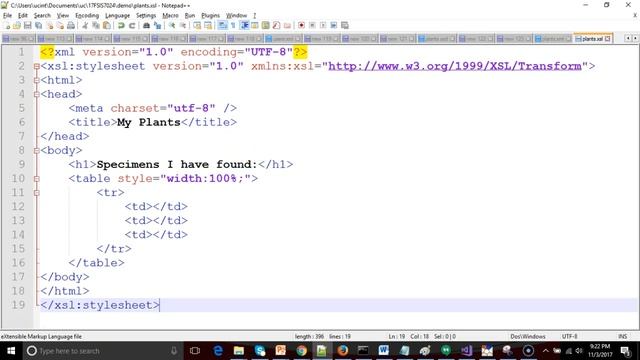Toggle the indent guide toolbar icon
The height and width of the screenshot is (360, 640).
tap(244, 25)
